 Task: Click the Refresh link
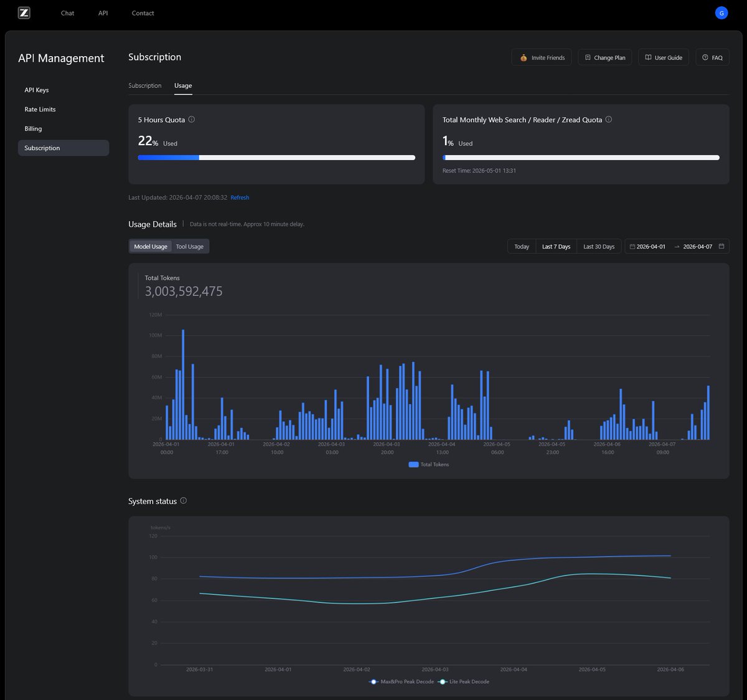(240, 197)
